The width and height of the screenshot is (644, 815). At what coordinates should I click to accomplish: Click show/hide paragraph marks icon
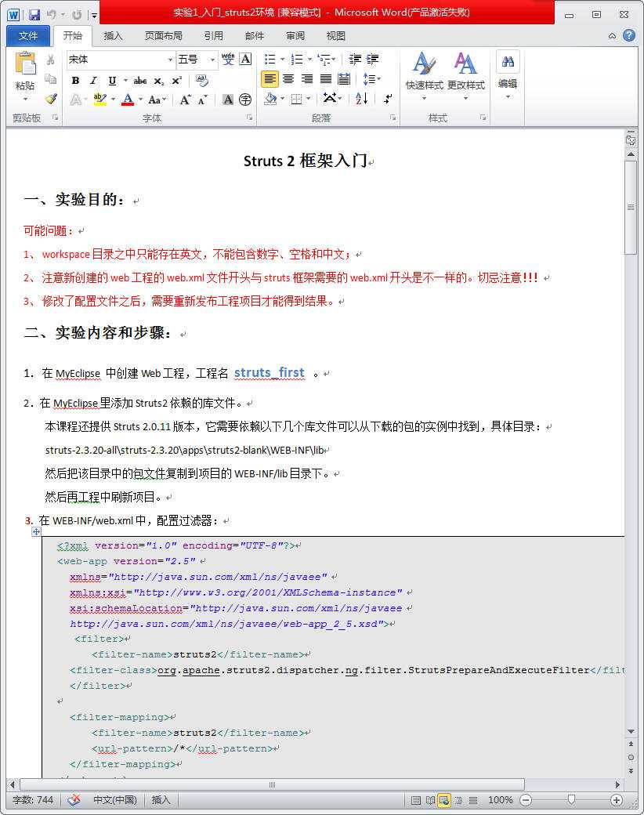point(388,98)
